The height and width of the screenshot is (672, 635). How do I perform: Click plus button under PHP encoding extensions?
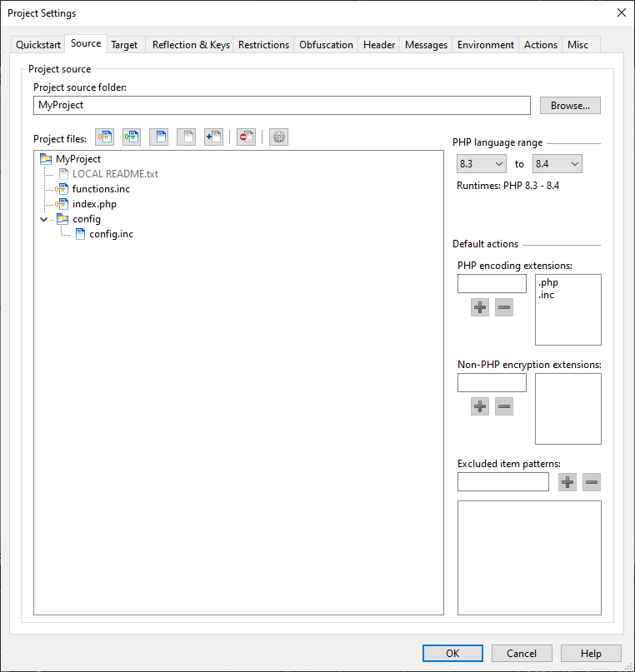point(480,307)
